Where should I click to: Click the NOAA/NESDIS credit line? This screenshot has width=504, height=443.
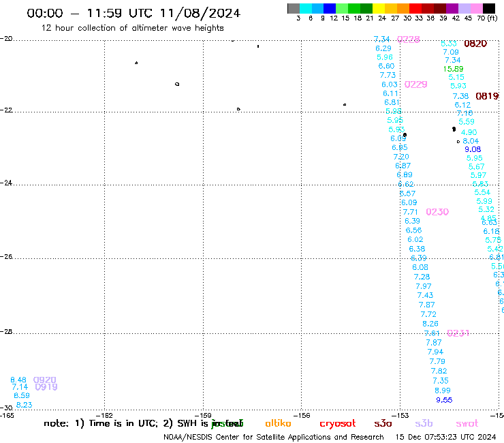click(x=274, y=437)
